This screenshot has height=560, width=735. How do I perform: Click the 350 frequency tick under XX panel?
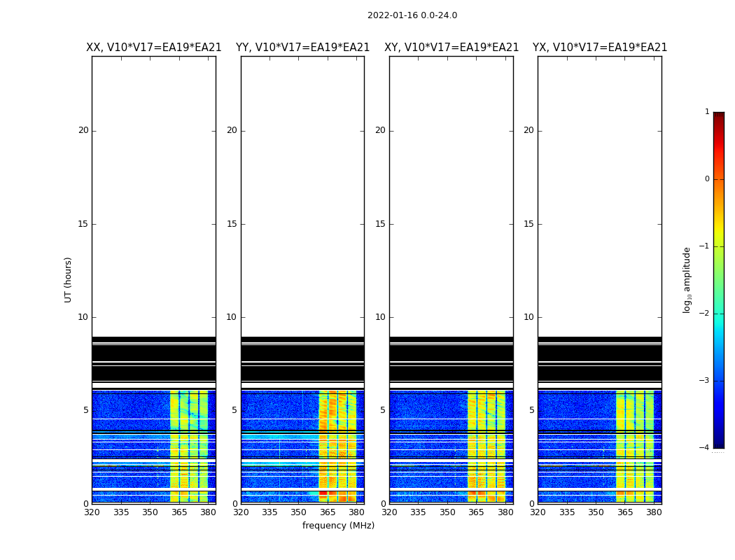click(150, 512)
